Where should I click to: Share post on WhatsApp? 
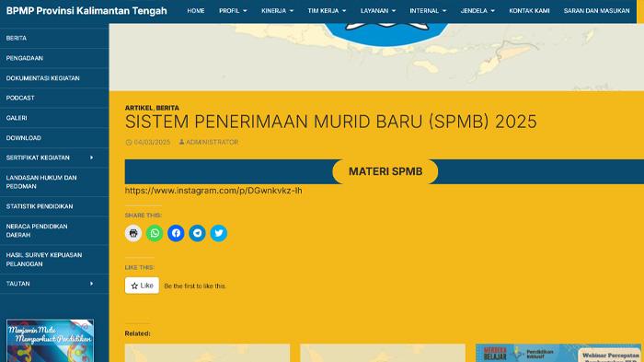pos(155,233)
